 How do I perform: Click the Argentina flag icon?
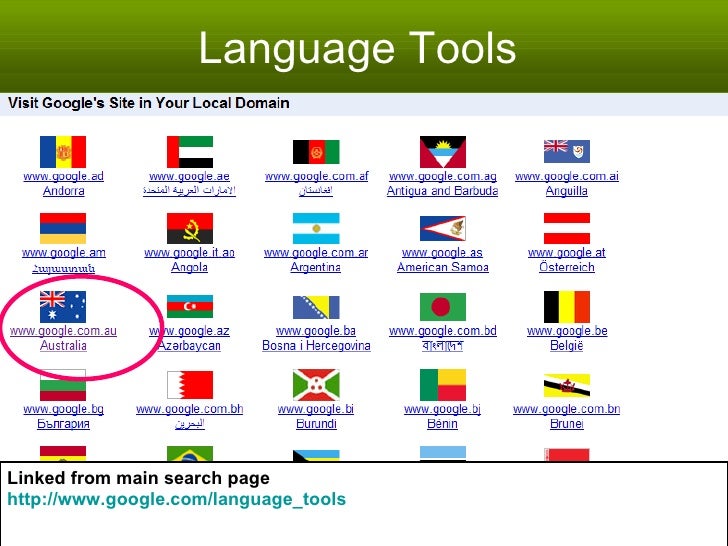coord(316,228)
